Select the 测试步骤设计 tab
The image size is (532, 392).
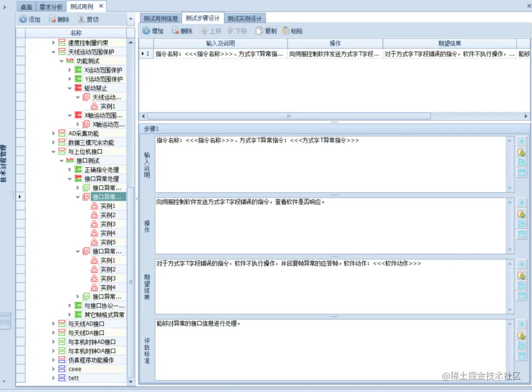click(x=202, y=18)
